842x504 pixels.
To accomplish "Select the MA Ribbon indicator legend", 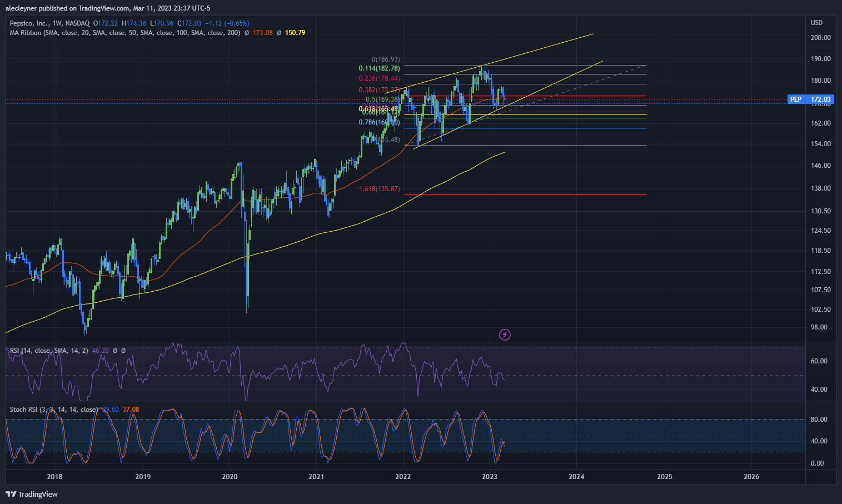I will click(x=125, y=33).
